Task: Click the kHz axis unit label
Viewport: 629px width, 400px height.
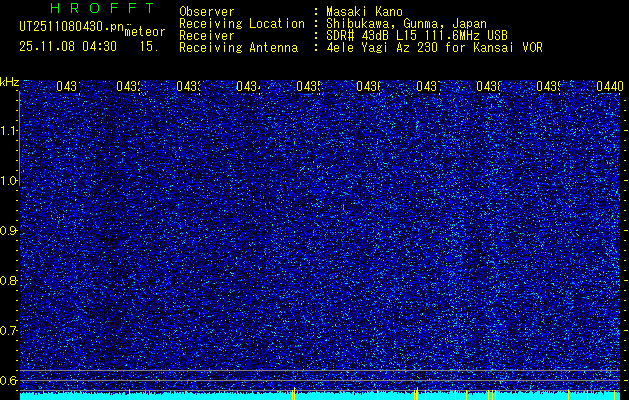Action: 10,82
